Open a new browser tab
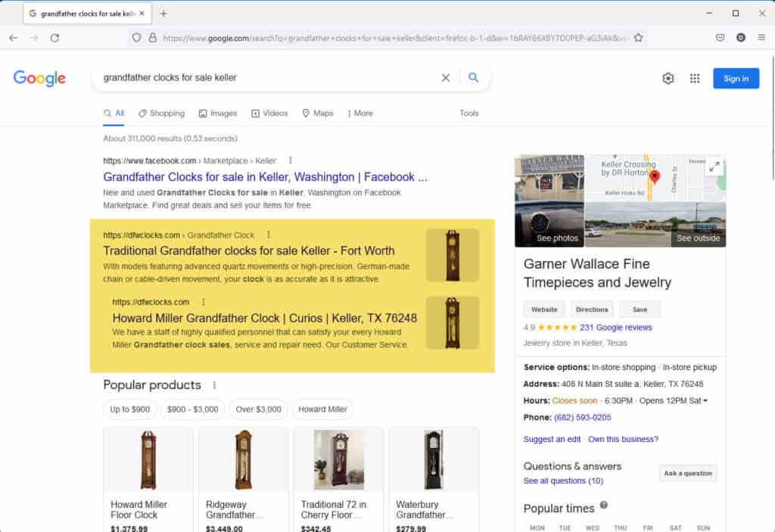 163,14
